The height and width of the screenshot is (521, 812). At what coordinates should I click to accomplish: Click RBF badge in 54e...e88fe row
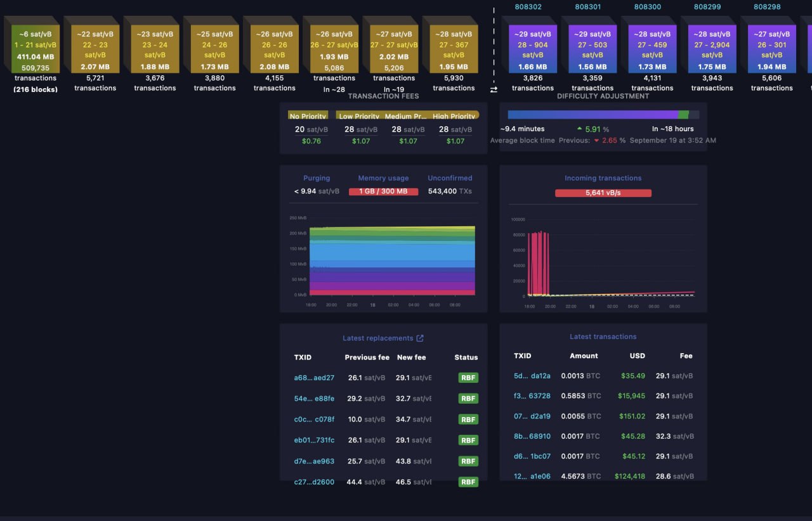tap(468, 399)
